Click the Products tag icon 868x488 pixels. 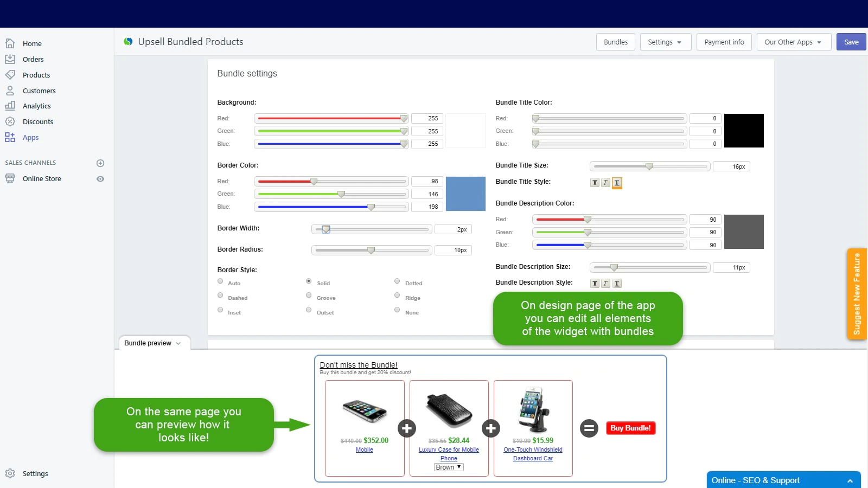(10, 75)
